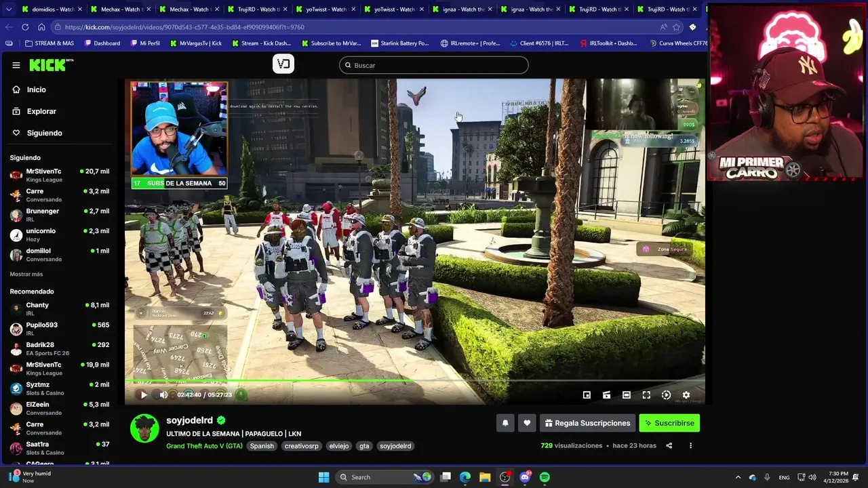
Task: Open Microsoft Edge from taskbar
Action: (x=465, y=477)
